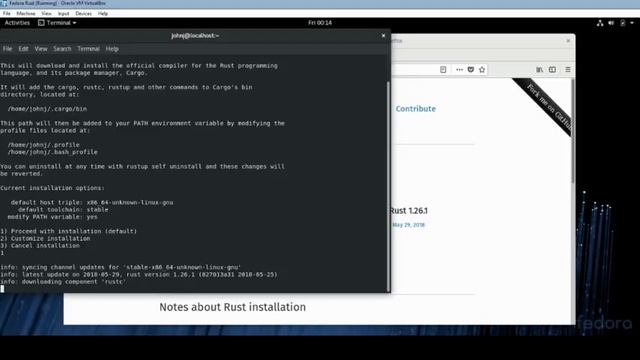
Task: Open the Activities overview
Action: coord(17,23)
